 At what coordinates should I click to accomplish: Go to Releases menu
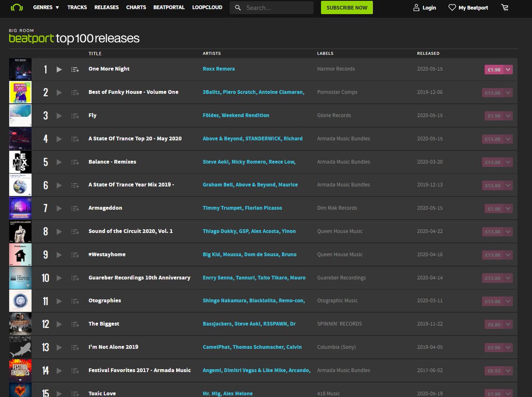click(106, 8)
